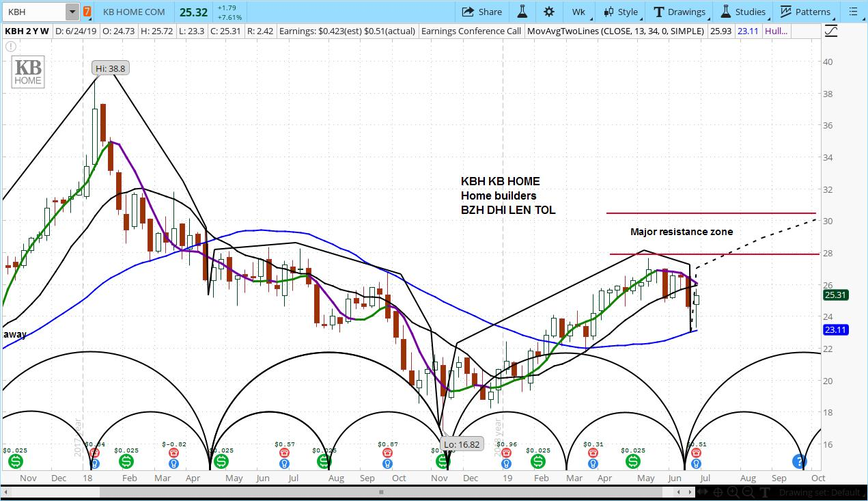This screenshot has width=868, height=501.
Task: Click the horizontal scrollbar thumb
Action: 381,492
